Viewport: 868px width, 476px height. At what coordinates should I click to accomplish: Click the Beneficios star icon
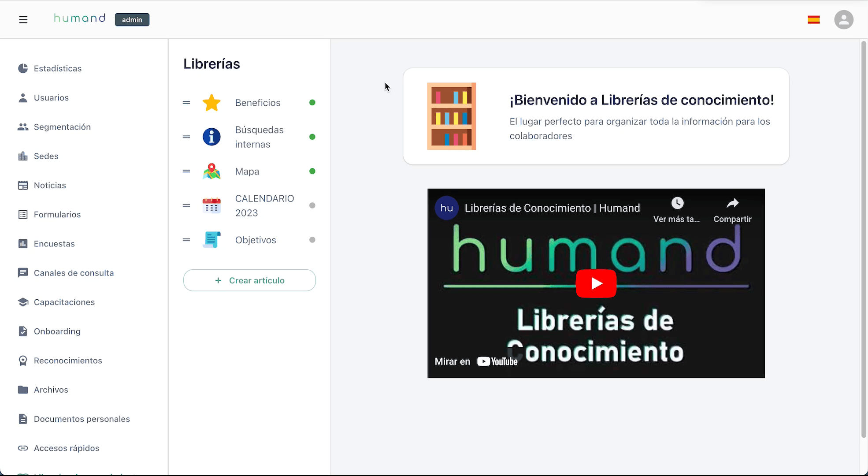(211, 103)
